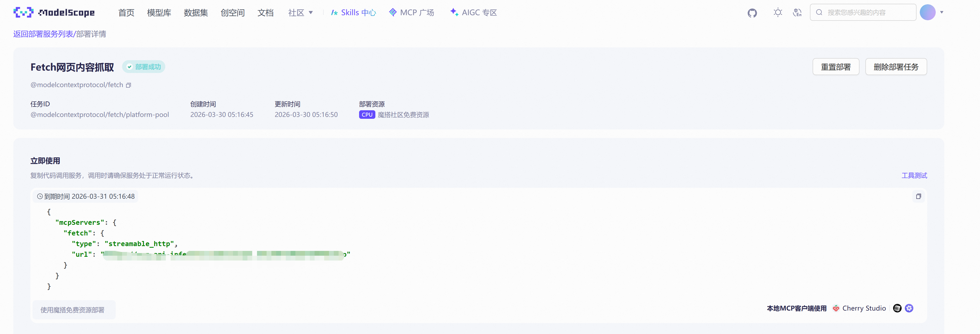980x334 pixels.
Task: Click the black cube Cursor client icon
Action: coord(897,308)
